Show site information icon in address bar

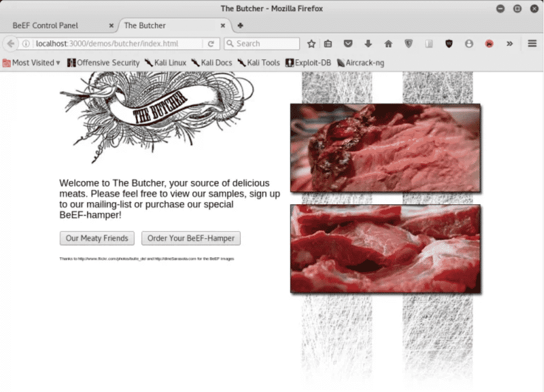tap(25, 44)
